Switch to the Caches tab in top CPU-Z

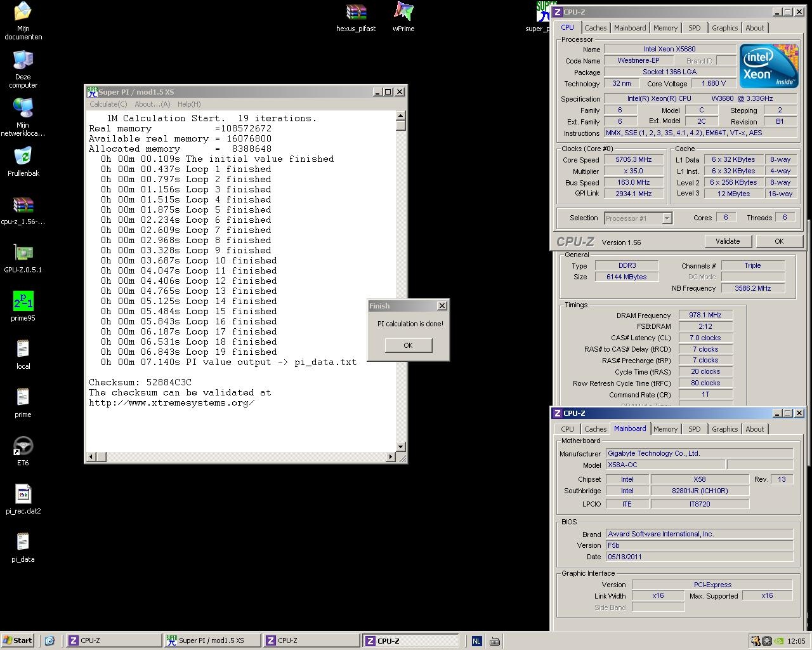595,28
